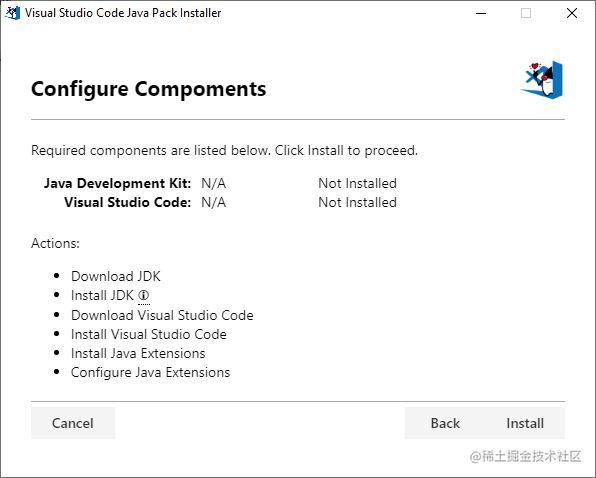The height and width of the screenshot is (478, 596).
Task: Click the disabled maximize button
Action: (526, 13)
